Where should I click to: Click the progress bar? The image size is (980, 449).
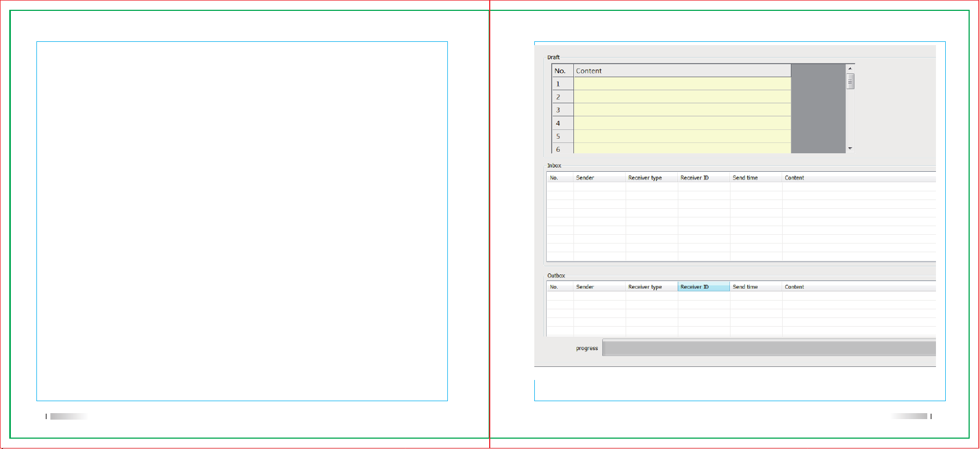(x=769, y=348)
